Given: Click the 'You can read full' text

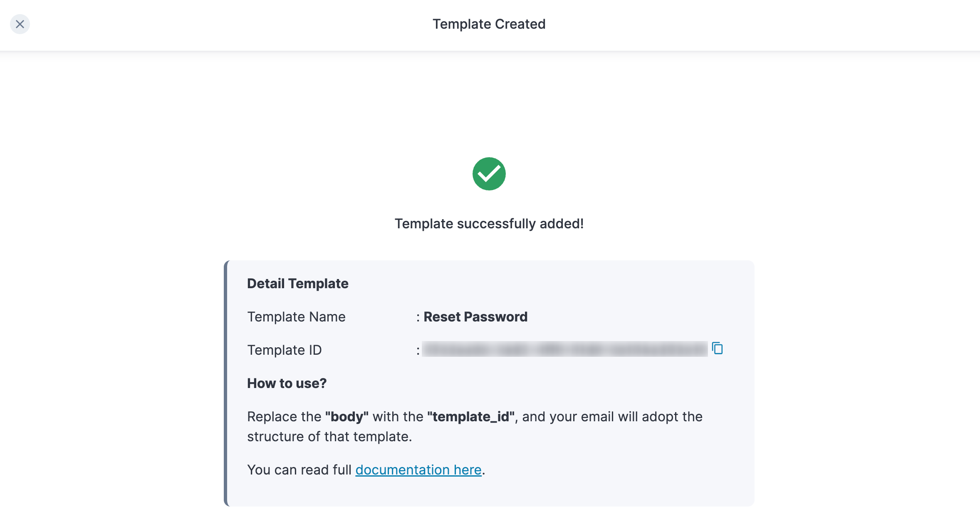Looking at the screenshot, I should (299, 470).
